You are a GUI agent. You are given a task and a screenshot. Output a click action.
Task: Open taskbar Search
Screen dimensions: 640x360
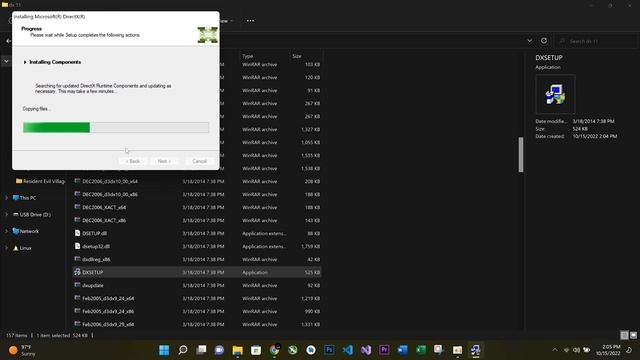(183, 350)
